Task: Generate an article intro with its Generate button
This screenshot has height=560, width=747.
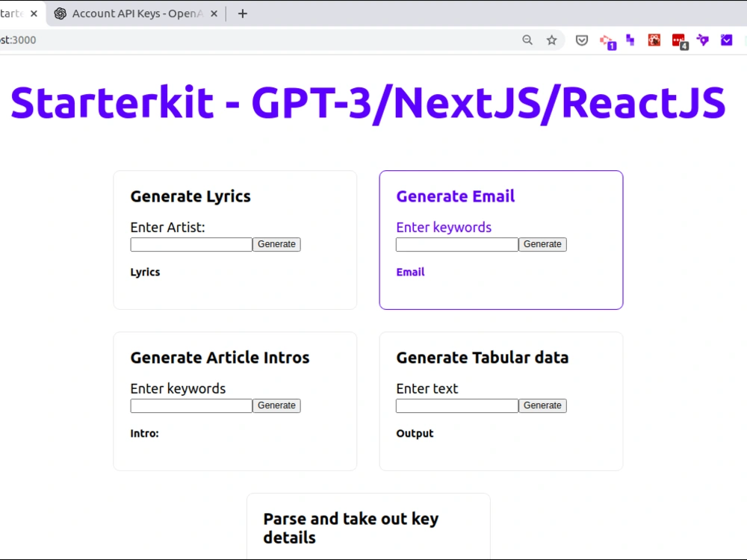Action: point(276,405)
